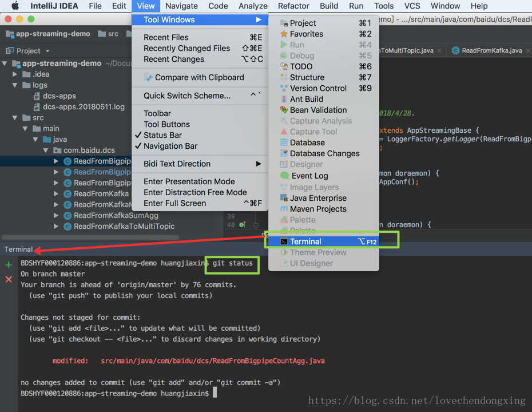Click the Database Changes icon
This screenshot has height=412, width=532.
284,153
